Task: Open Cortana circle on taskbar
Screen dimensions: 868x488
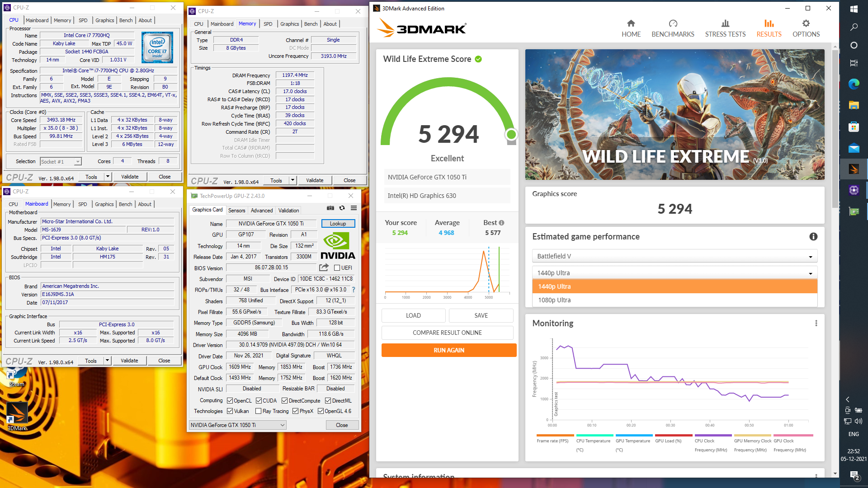Action: [x=854, y=45]
